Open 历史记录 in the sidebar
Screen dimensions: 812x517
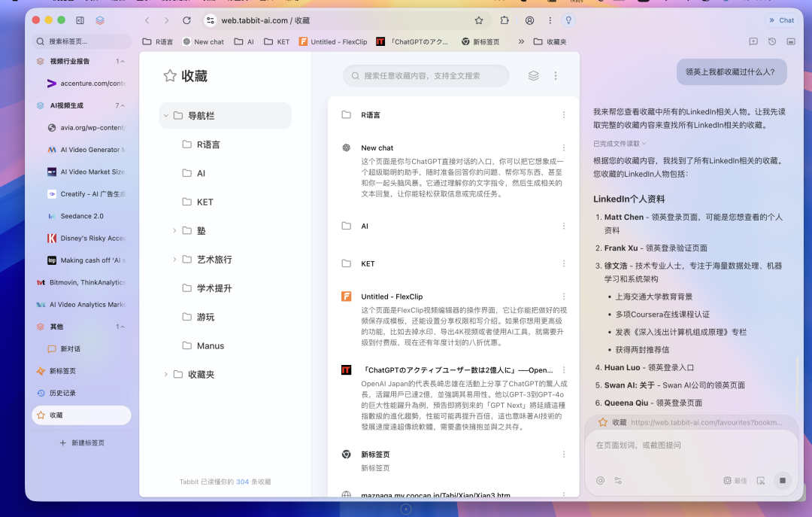pyautogui.click(x=81, y=393)
